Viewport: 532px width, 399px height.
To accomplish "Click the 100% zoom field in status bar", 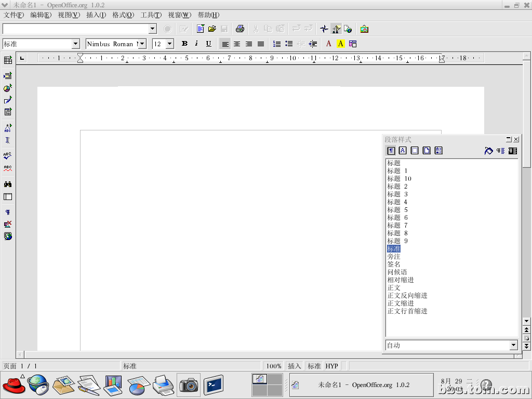I will coord(274,366).
